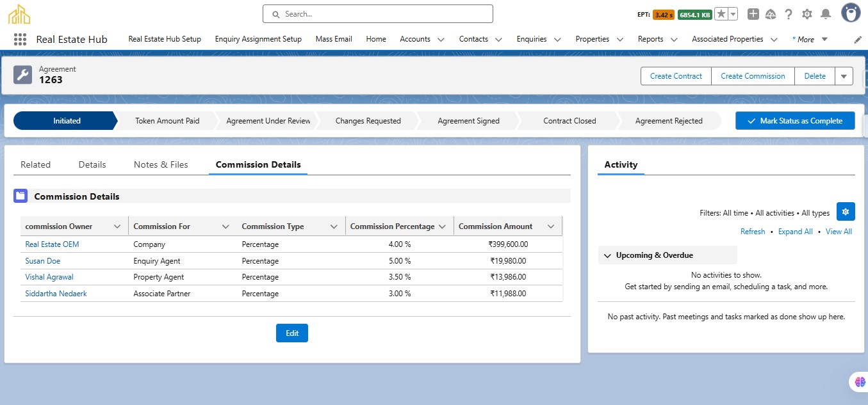Select the Agreement Signed path stage
Image resolution: width=868 pixels, height=405 pixels.
click(468, 121)
